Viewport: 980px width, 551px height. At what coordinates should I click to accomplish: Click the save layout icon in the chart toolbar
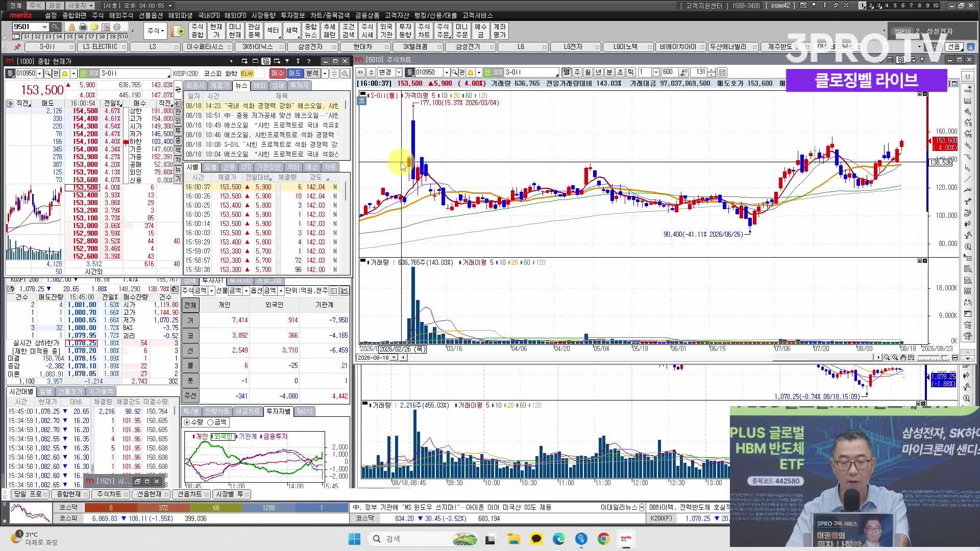coord(722,72)
